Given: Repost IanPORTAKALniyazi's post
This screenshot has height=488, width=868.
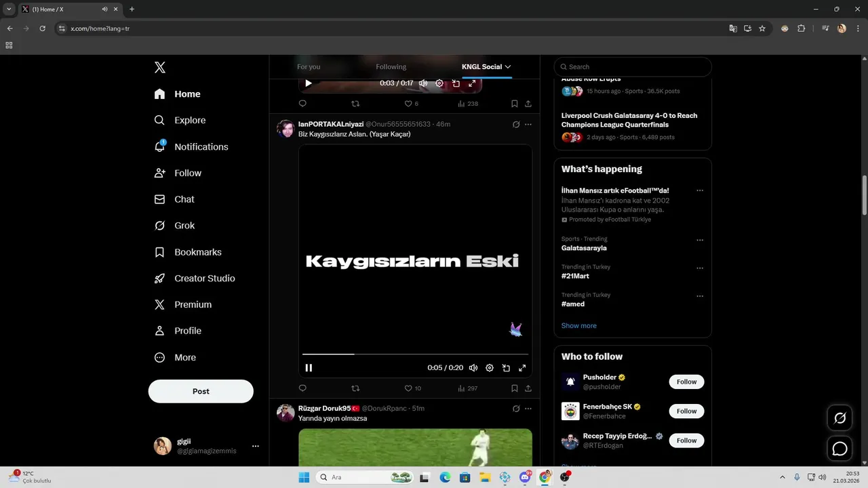Looking at the screenshot, I should 355,388.
